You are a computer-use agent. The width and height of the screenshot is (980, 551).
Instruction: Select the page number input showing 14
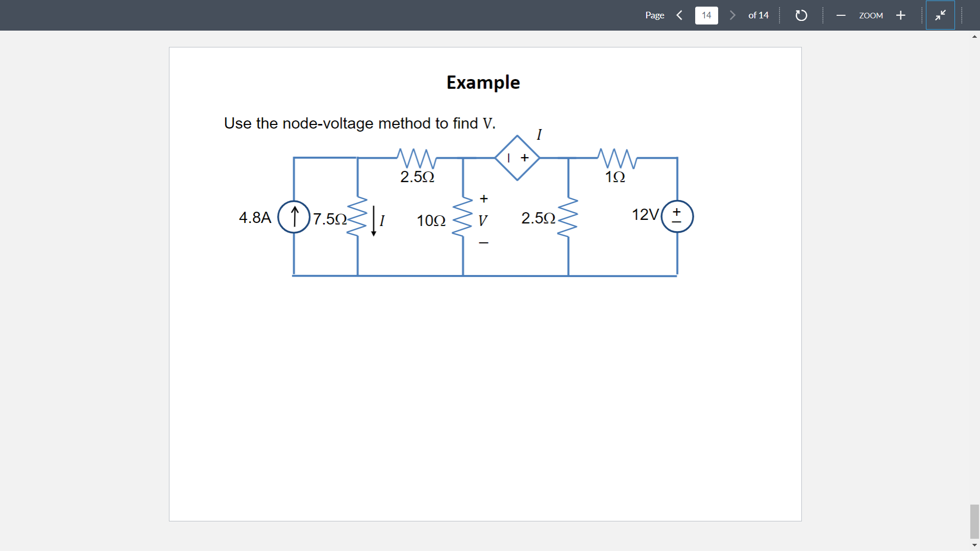tap(706, 15)
